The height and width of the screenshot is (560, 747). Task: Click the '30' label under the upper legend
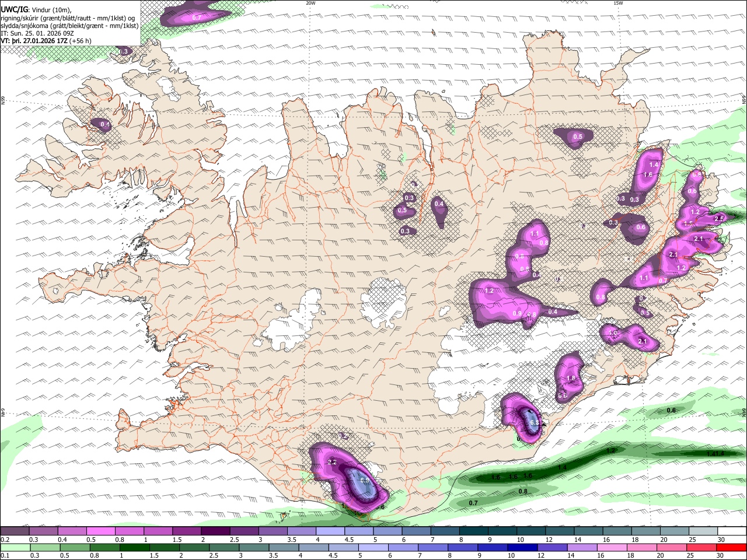tap(721, 540)
